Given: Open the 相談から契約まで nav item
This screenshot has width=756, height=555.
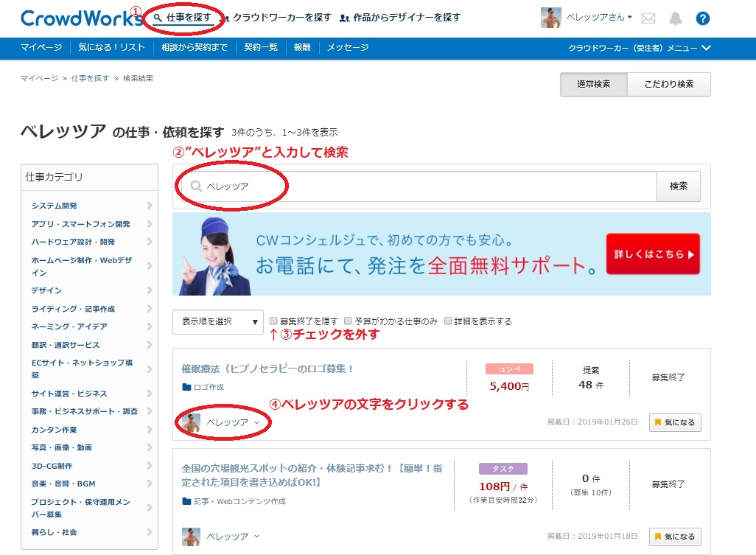Looking at the screenshot, I should coord(195,47).
